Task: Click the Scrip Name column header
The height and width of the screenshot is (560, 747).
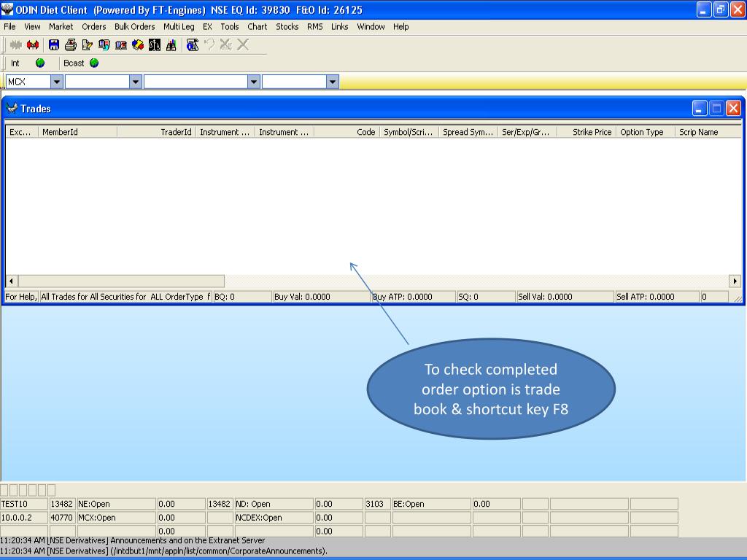Action: [x=708, y=132]
